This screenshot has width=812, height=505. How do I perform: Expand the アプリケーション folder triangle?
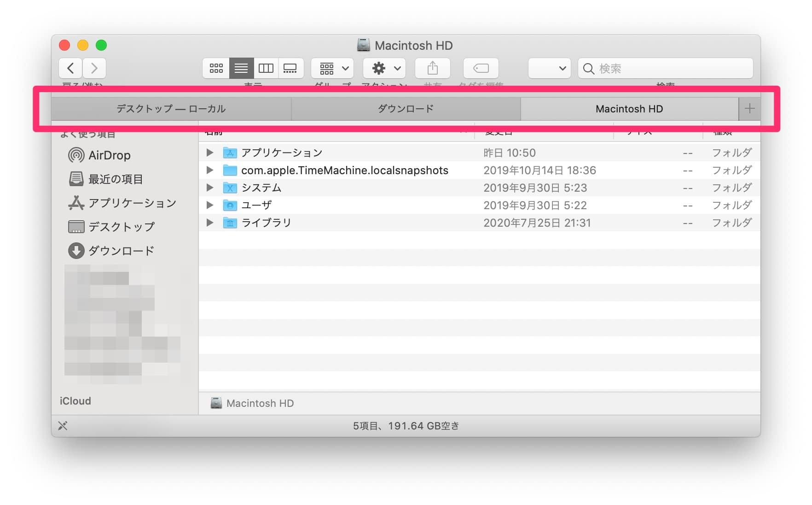point(210,153)
